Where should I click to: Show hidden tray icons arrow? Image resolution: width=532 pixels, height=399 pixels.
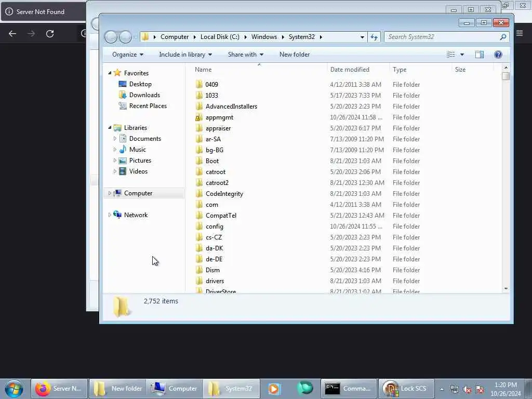click(x=442, y=390)
